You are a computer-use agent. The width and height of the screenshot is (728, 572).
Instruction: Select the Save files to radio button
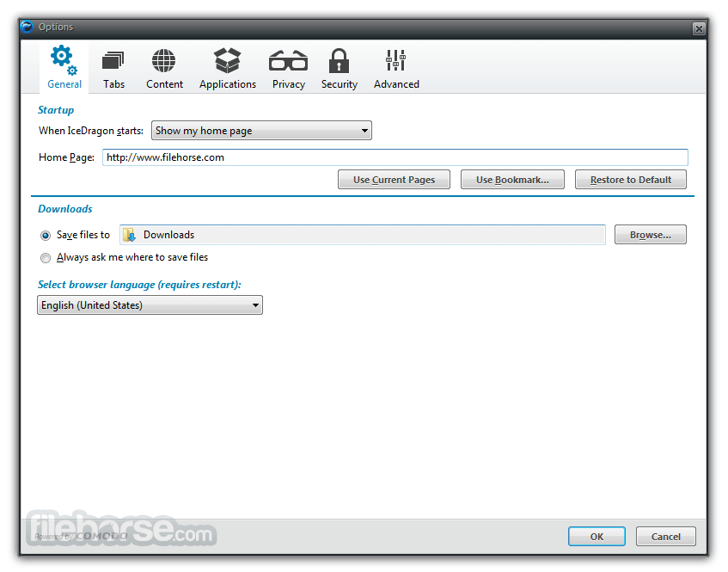[x=46, y=236]
